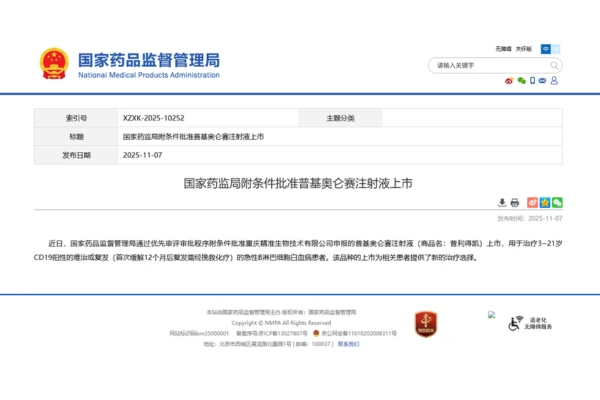Image resolution: width=600 pixels, height=400 pixels.
Task: Share article to Weibo
Action: (532, 202)
